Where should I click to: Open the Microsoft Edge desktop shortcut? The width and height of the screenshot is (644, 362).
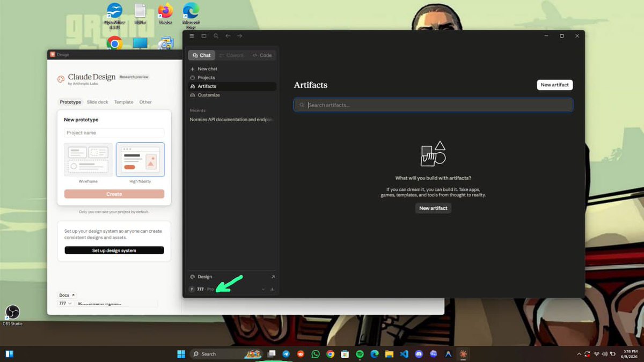(191, 14)
